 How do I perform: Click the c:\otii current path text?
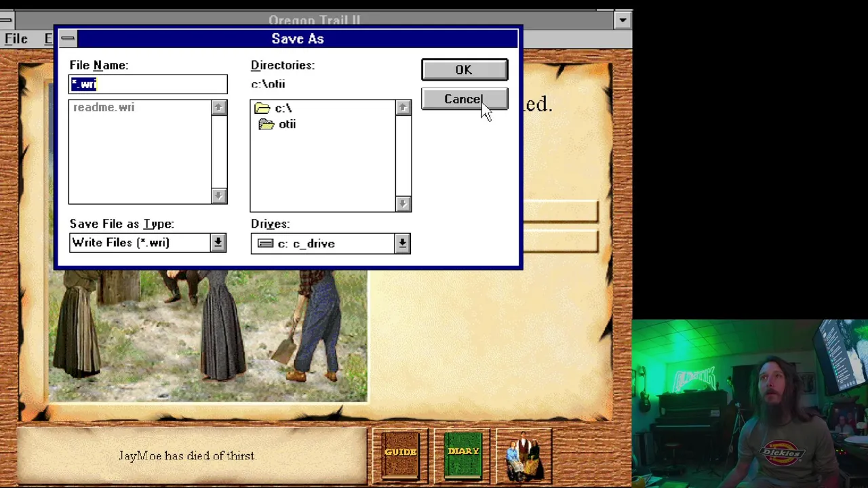pos(268,84)
